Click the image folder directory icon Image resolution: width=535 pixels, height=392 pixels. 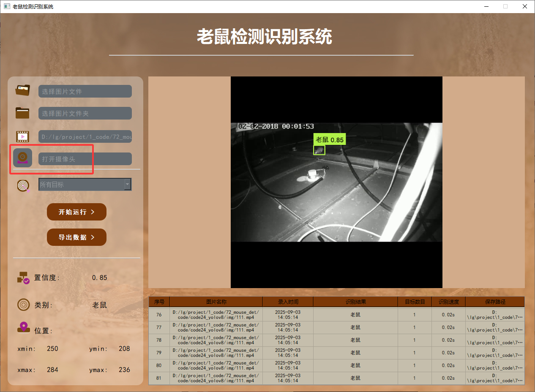point(23,113)
